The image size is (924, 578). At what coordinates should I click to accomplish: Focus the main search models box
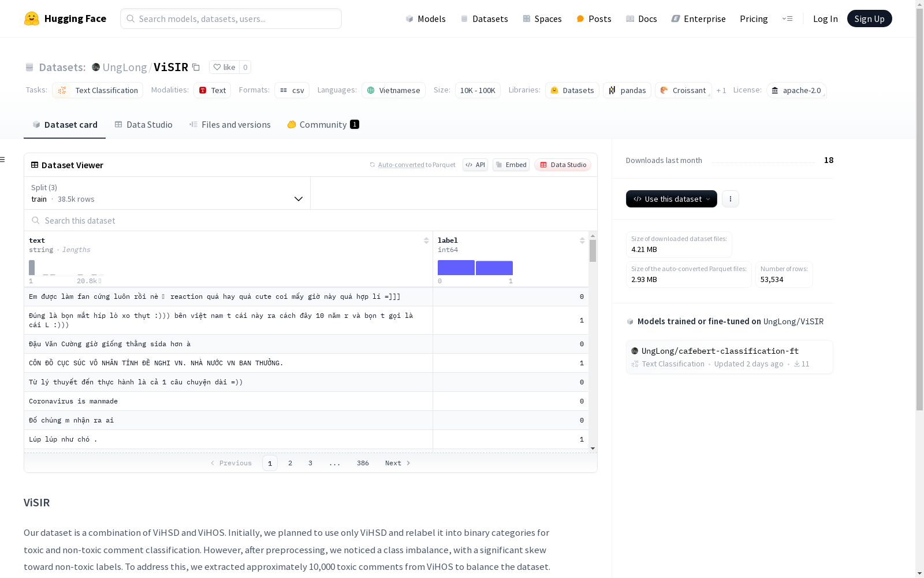tap(231, 18)
